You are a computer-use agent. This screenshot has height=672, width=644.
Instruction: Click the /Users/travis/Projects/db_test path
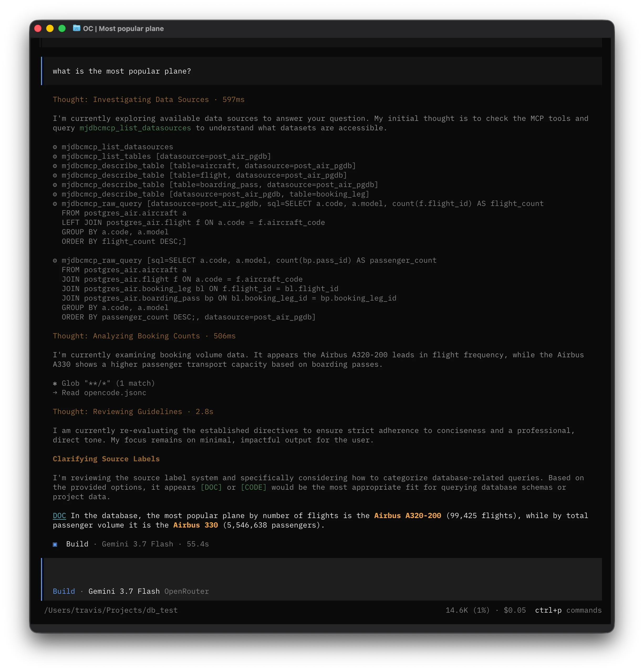pyautogui.click(x=111, y=610)
